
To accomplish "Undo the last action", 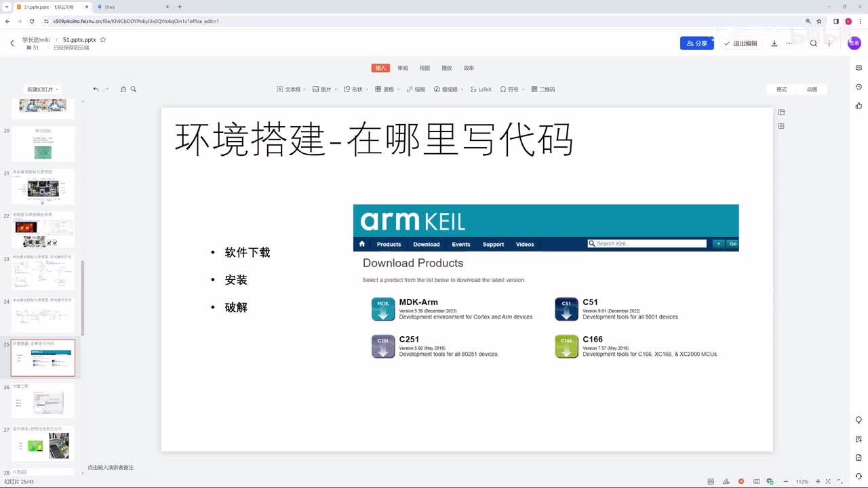I will [x=96, y=89].
